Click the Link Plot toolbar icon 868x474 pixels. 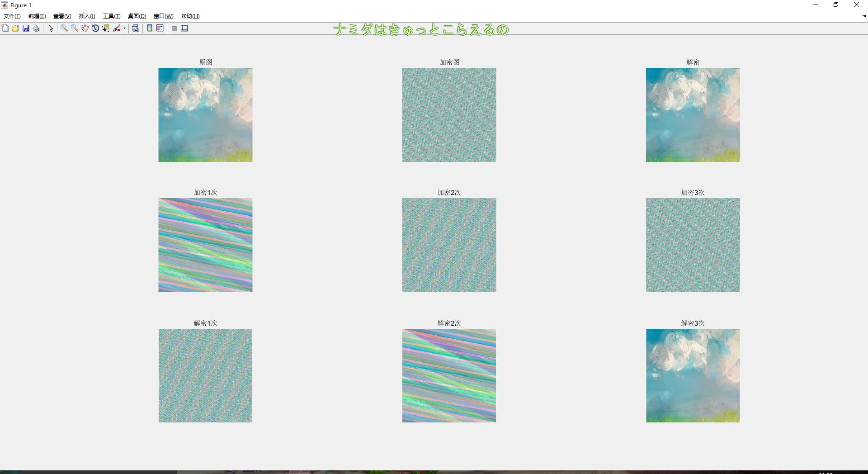[135, 28]
